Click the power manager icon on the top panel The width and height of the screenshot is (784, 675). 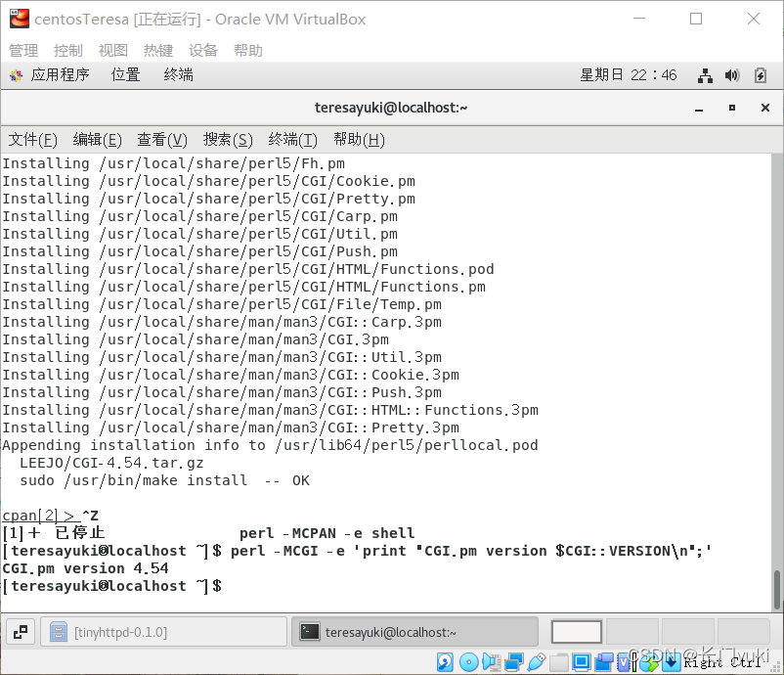pos(758,74)
